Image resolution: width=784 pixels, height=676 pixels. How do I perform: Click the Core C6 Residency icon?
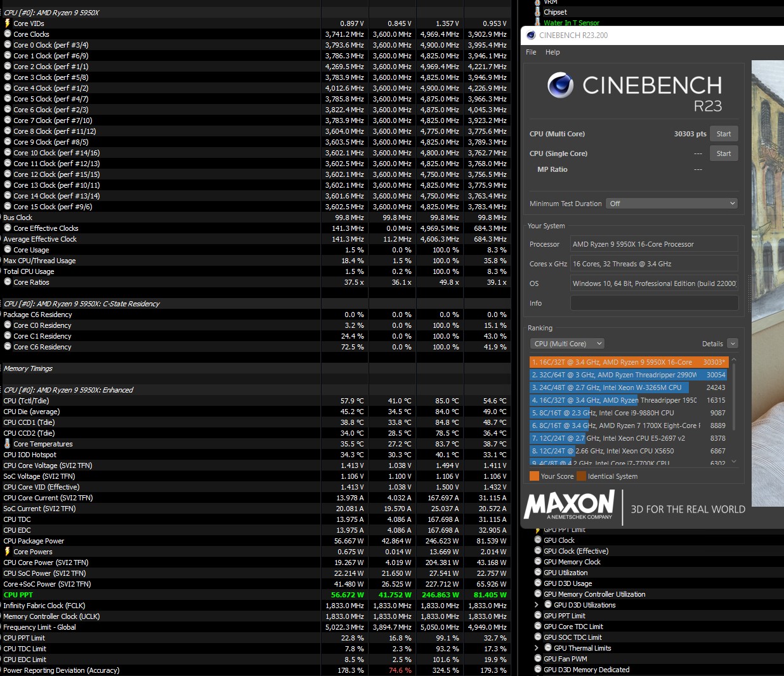click(x=8, y=347)
